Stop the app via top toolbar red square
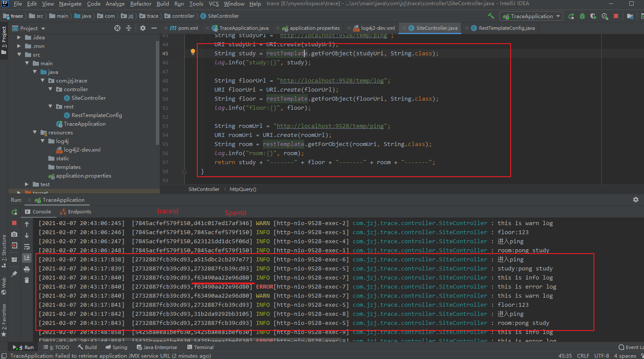 (616, 16)
